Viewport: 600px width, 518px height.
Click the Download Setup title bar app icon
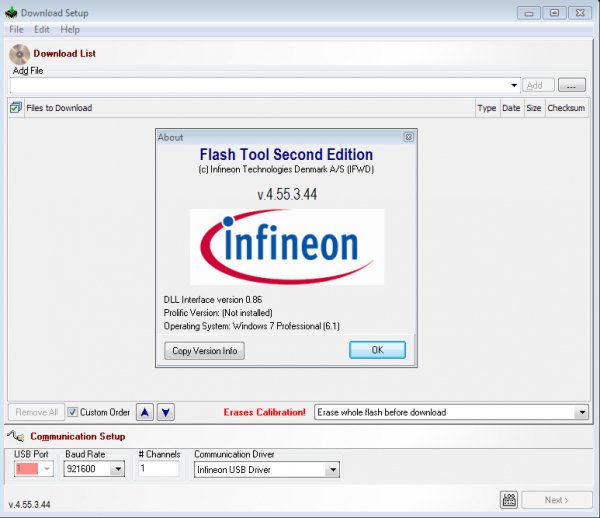tap(11, 13)
